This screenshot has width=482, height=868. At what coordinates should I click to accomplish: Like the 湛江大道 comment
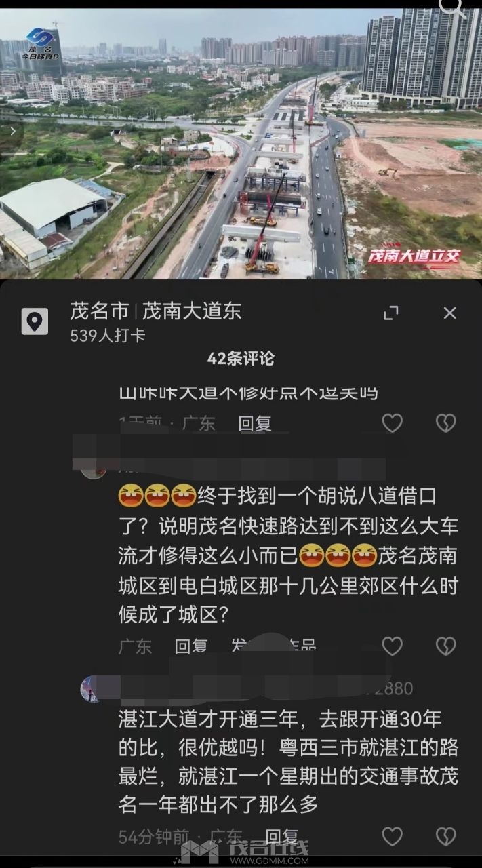tap(393, 837)
